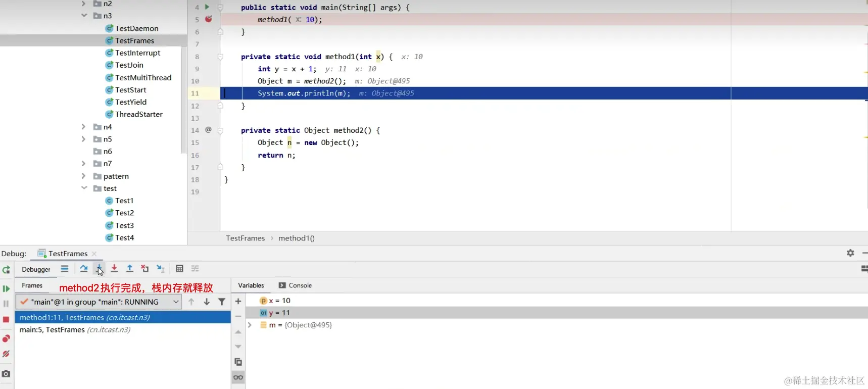Select next frame down arrow
Viewport: 868px width, 389px height.
point(207,302)
